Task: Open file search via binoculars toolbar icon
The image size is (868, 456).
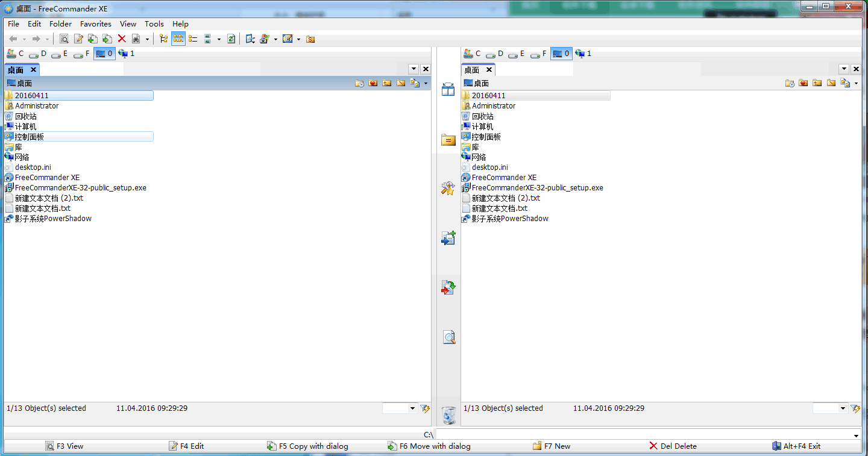Action: click(x=136, y=39)
